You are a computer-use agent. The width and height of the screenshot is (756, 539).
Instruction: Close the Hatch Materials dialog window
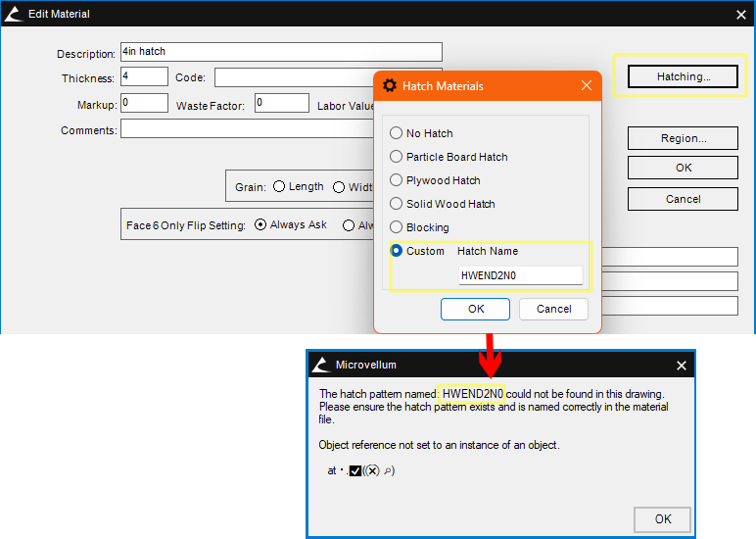pos(587,86)
